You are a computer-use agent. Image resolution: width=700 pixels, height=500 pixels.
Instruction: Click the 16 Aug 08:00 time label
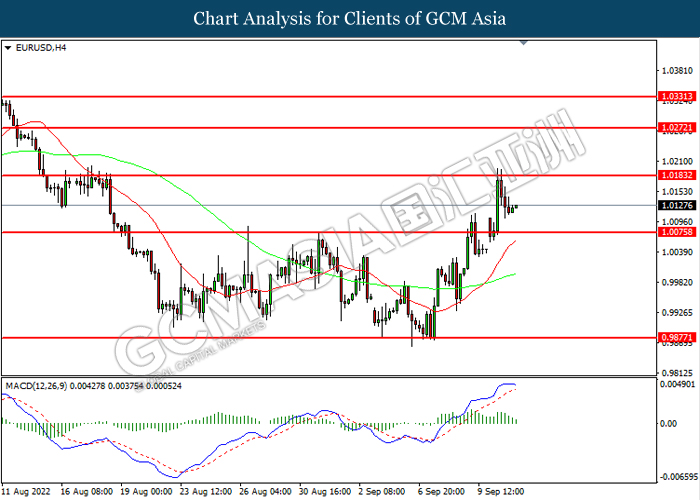[x=87, y=492]
